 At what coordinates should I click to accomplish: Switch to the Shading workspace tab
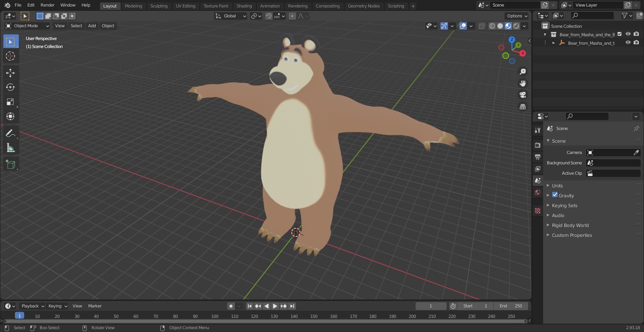[244, 6]
